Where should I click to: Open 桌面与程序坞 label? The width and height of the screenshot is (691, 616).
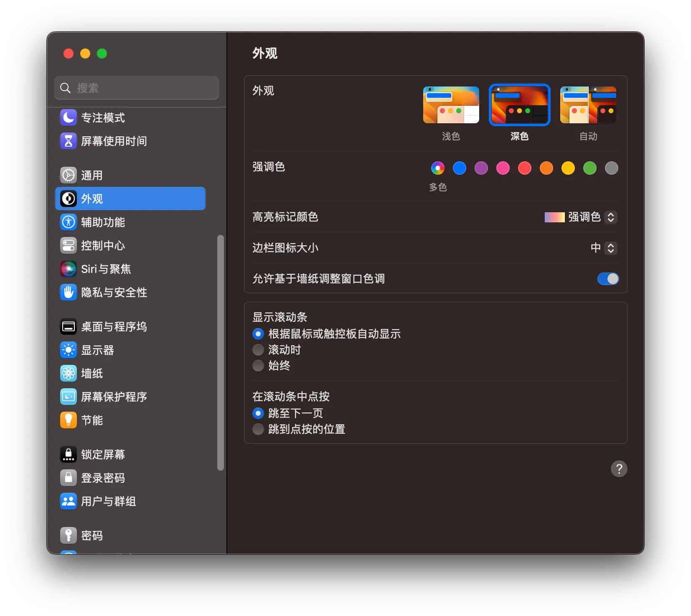(114, 327)
